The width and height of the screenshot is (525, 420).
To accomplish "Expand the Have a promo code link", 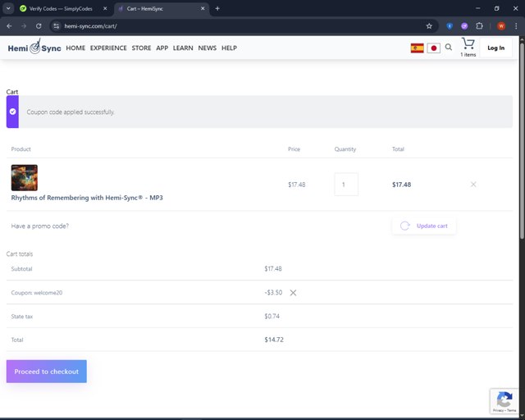I will 40,226.
